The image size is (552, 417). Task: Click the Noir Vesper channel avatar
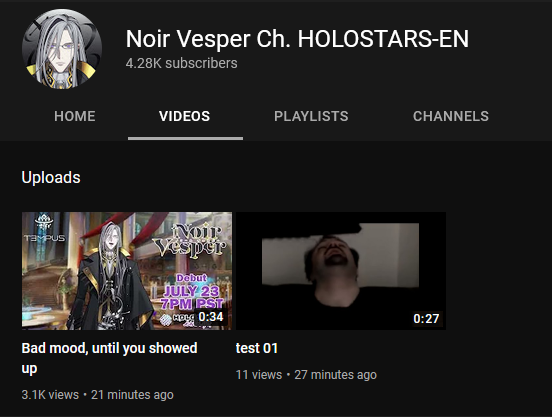point(62,49)
